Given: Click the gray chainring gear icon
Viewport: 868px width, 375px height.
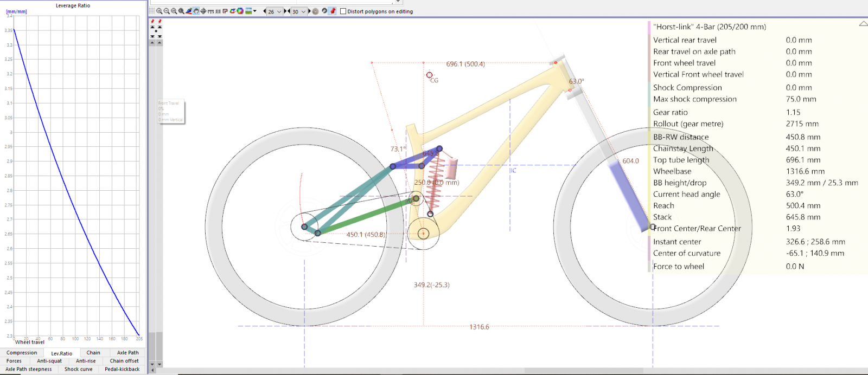Looking at the screenshot, I should 316,11.
